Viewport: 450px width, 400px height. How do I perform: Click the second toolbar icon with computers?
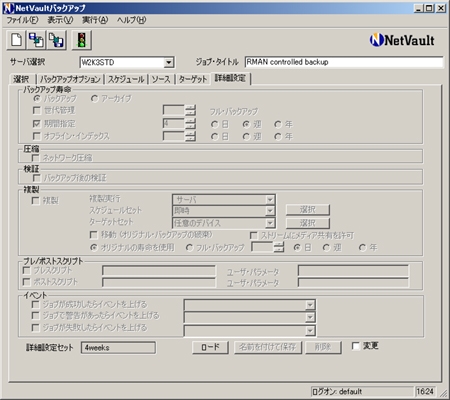(x=36, y=40)
